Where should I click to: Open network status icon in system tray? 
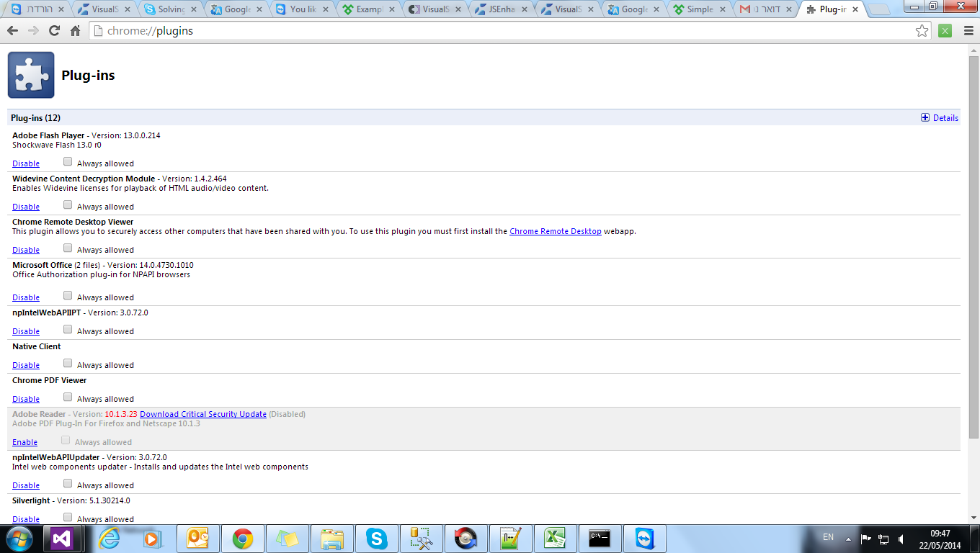pos(883,539)
